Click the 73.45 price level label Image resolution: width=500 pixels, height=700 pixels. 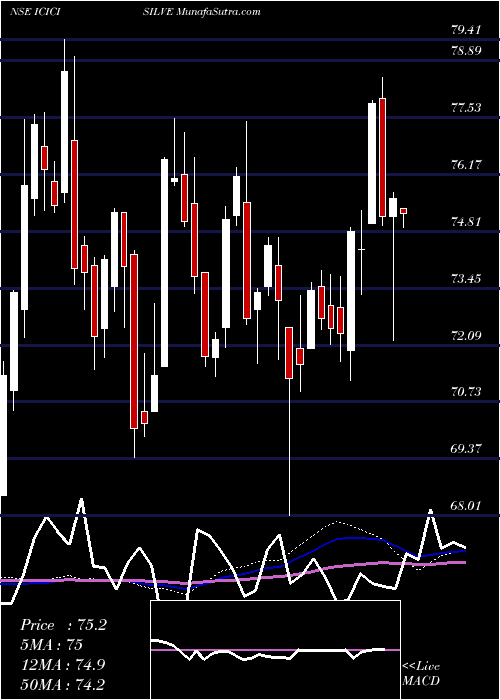[466, 279]
